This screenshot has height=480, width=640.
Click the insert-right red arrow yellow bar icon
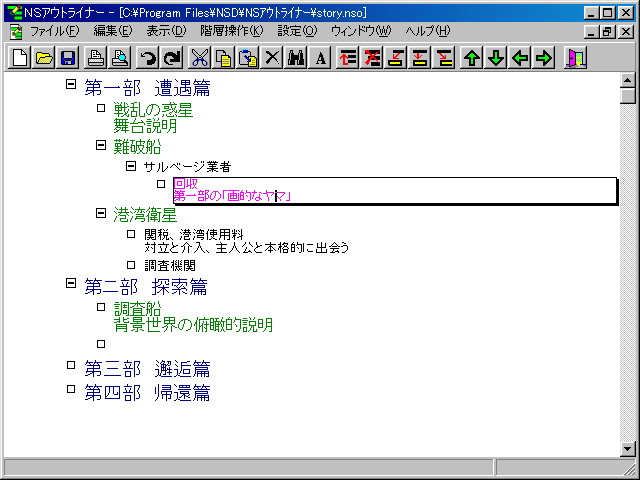[444, 58]
